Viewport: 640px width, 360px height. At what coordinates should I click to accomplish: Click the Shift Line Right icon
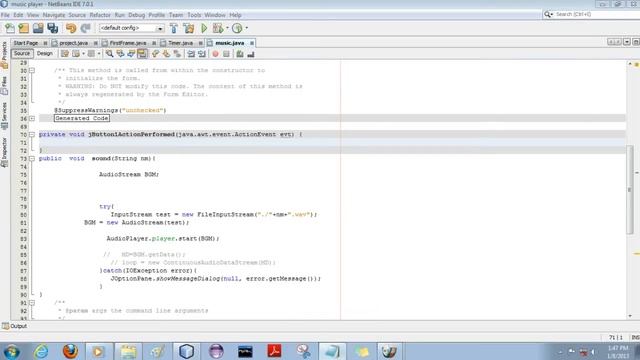pos(202,54)
